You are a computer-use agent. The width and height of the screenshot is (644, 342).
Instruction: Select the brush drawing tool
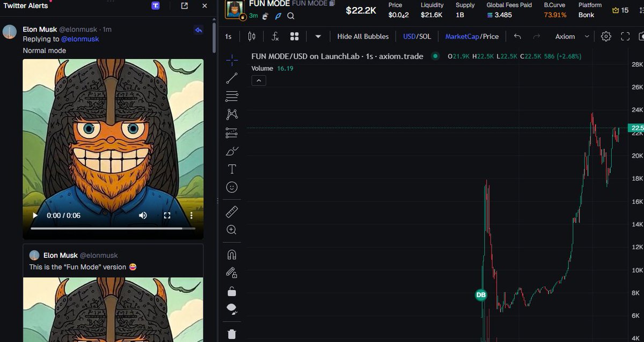point(232,151)
